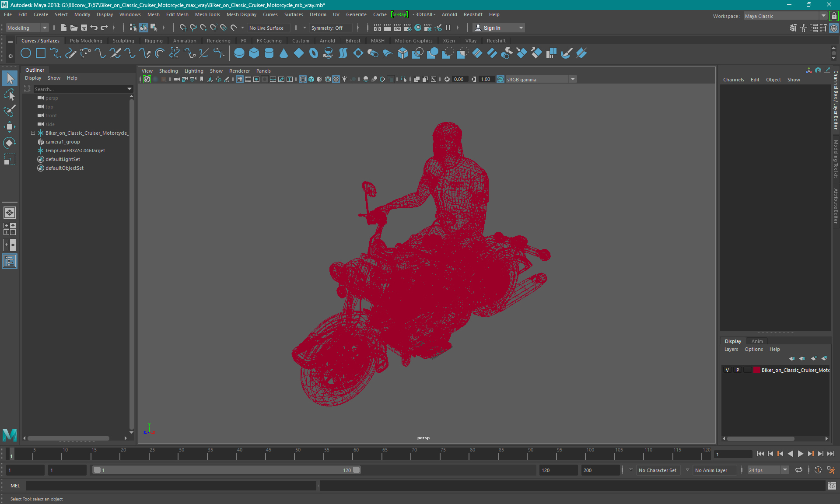Open the Modeling menu set dropdown
The image size is (840, 504).
coord(27,28)
